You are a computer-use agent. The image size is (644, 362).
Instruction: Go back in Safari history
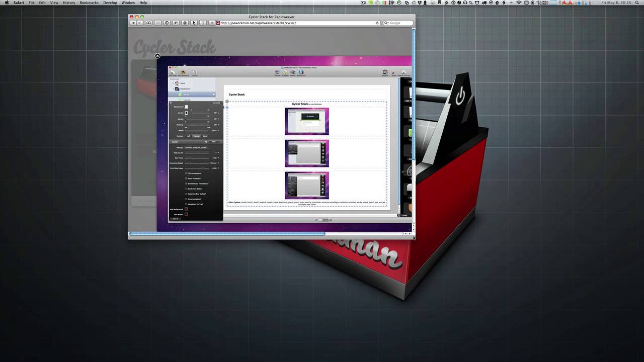133,23
